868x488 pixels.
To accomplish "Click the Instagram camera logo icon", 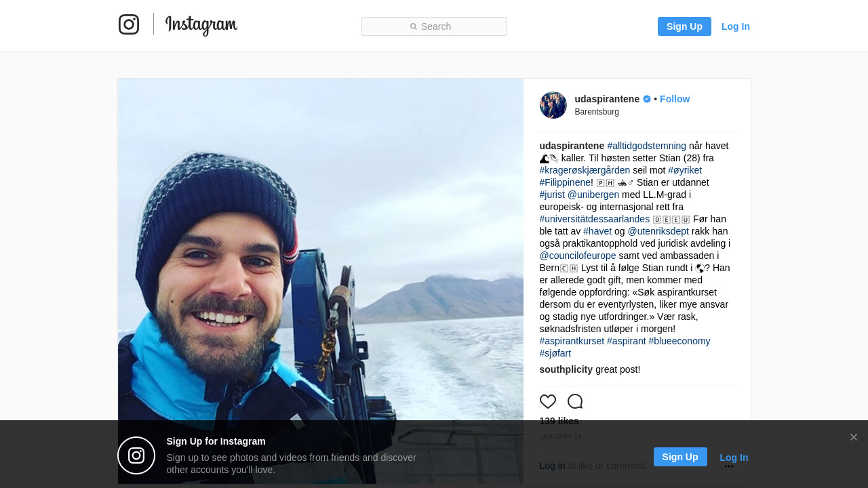I will point(129,24).
